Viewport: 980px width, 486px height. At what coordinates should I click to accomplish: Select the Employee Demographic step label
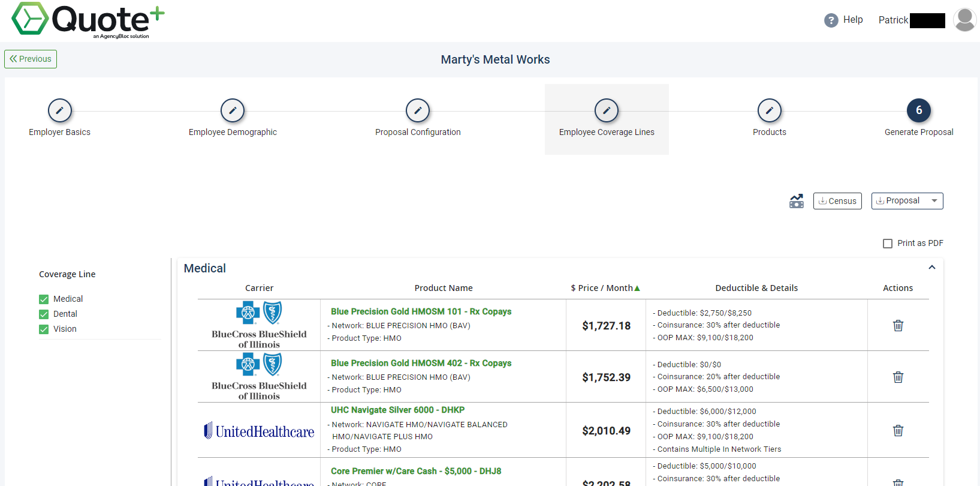tap(233, 132)
